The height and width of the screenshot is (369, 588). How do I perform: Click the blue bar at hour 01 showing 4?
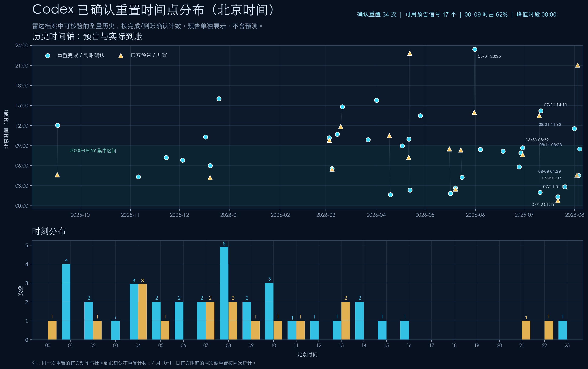66,302
